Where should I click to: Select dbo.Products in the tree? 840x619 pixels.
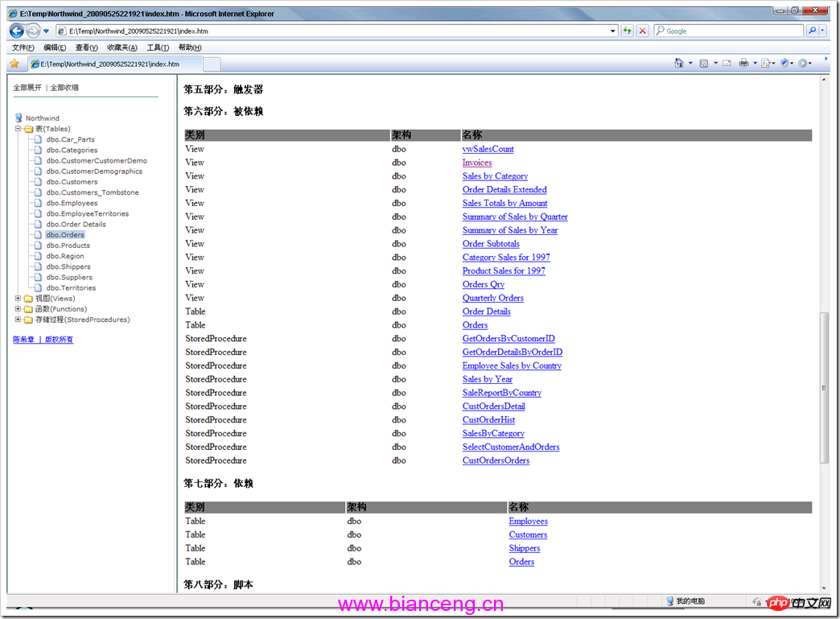tap(68, 246)
